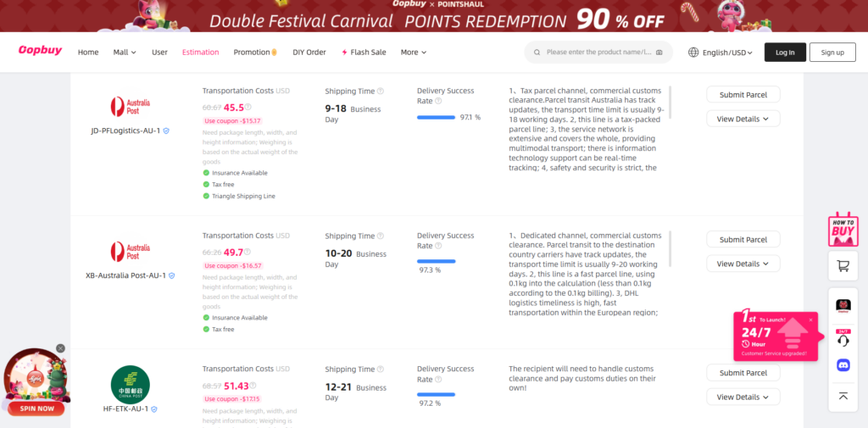Image resolution: width=868 pixels, height=428 pixels.
Task: Open the shopping cart from right sidebar
Action: 843,266
